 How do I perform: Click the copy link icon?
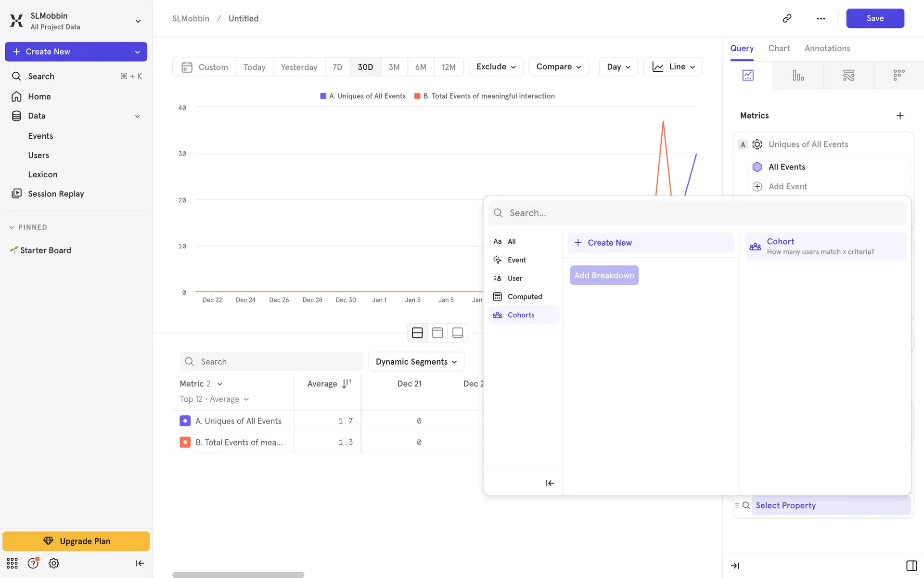787,18
